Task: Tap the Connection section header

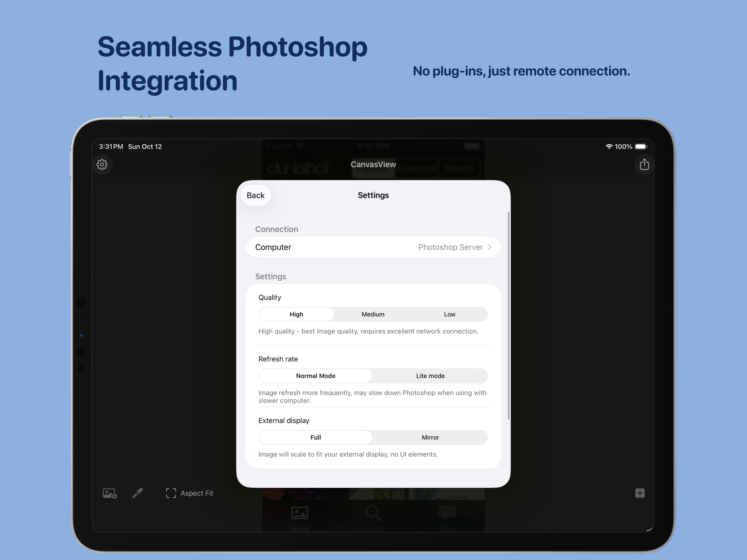Action: click(x=277, y=229)
